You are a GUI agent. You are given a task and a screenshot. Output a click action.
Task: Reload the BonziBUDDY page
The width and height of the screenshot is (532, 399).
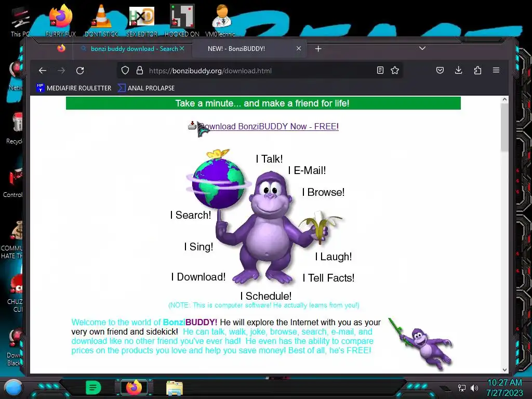(80, 71)
